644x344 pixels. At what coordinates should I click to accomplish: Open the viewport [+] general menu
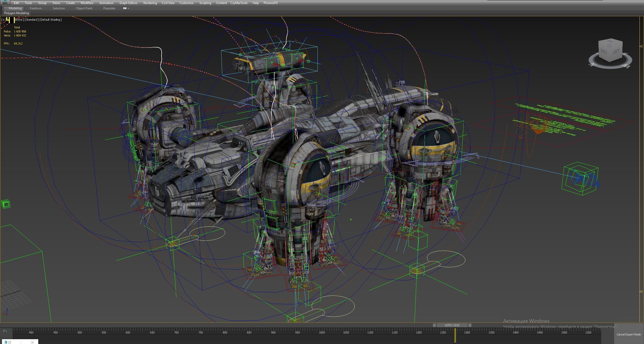[x=3, y=20]
